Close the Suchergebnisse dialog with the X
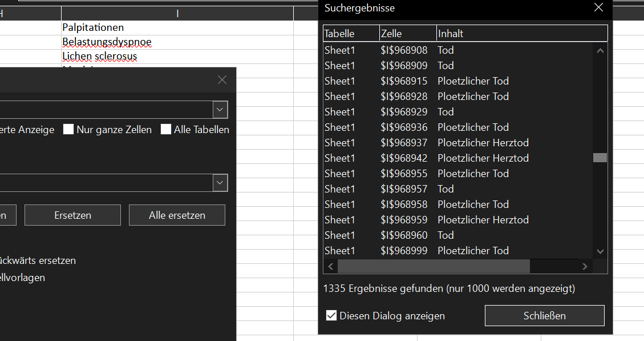Image resolution: width=644 pixels, height=341 pixels. click(x=598, y=8)
